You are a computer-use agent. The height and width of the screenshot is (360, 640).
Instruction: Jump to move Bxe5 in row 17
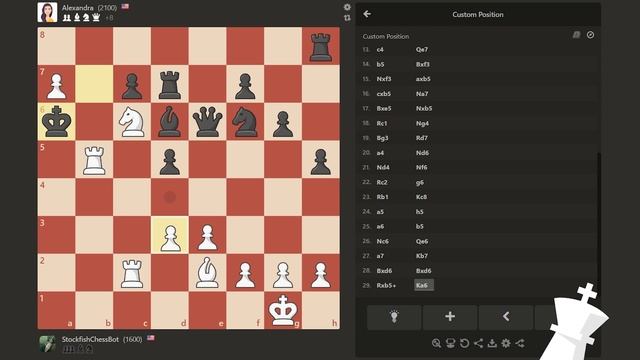coord(384,108)
